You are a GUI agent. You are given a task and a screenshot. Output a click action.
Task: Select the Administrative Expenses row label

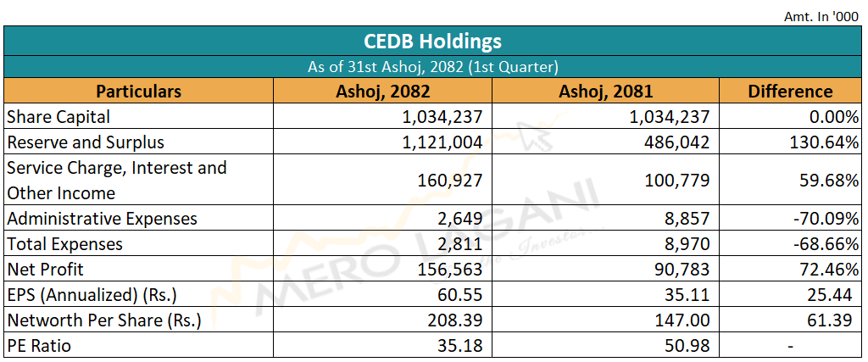(x=102, y=219)
